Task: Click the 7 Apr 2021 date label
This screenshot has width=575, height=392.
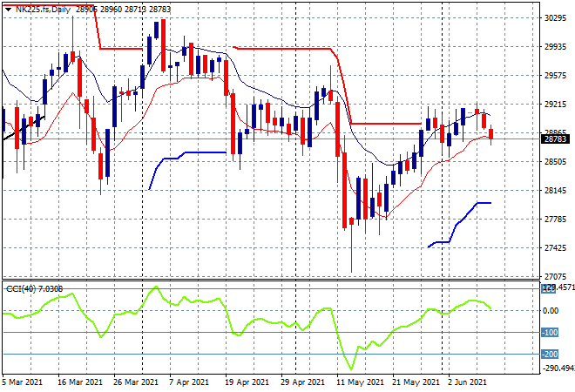Action: [x=189, y=382]
